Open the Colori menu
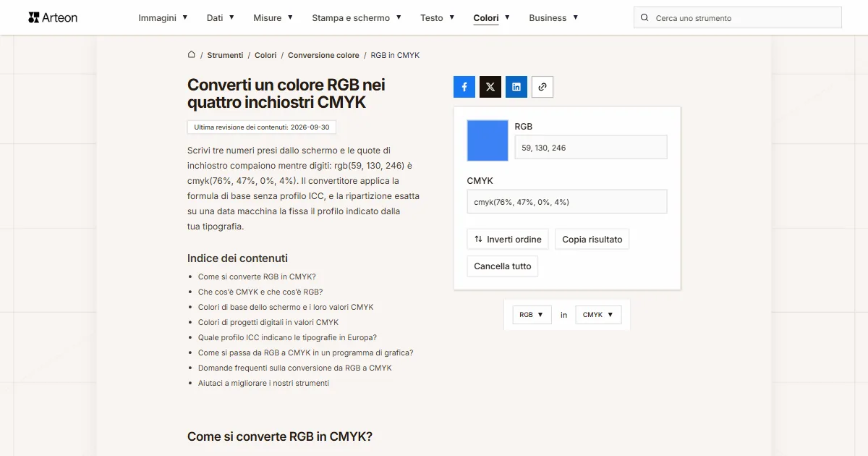 pos(486,17)
